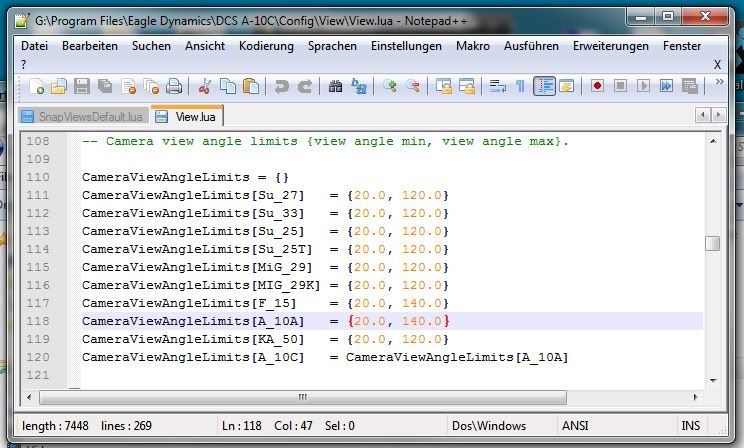
Task: Click the Print icon in toolbar
Action: point(174,87)
